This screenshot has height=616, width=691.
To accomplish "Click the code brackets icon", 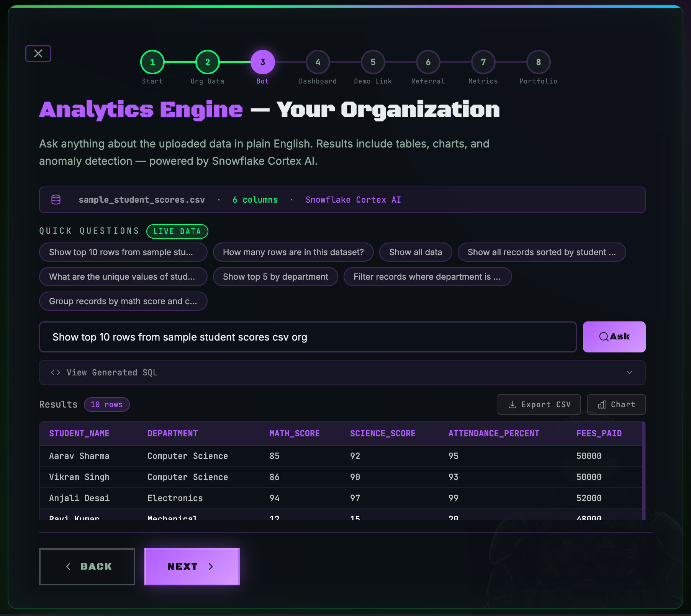I will 56,372.
